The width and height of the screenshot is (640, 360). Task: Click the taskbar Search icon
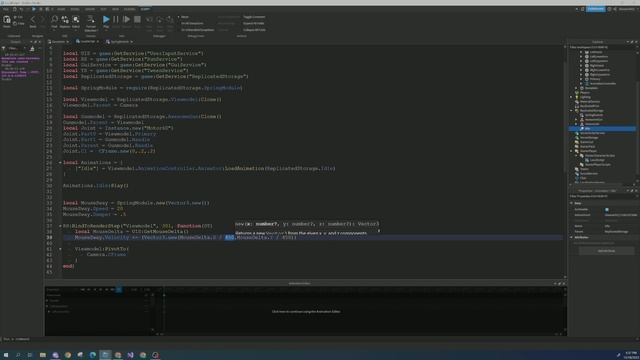click(x=18, y=355)
